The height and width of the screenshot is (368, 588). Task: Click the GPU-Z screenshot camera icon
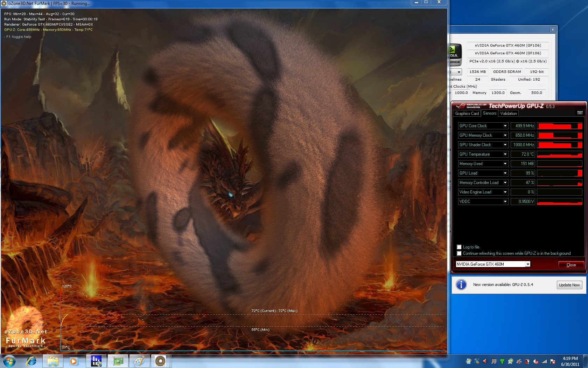pyautogui.click(x=580, y=113)
